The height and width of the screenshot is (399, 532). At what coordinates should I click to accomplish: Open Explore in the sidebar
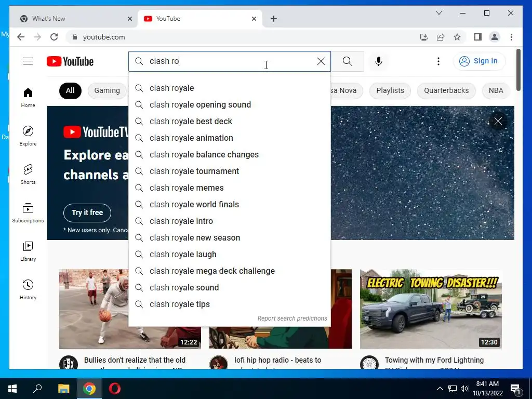[28, 136]
